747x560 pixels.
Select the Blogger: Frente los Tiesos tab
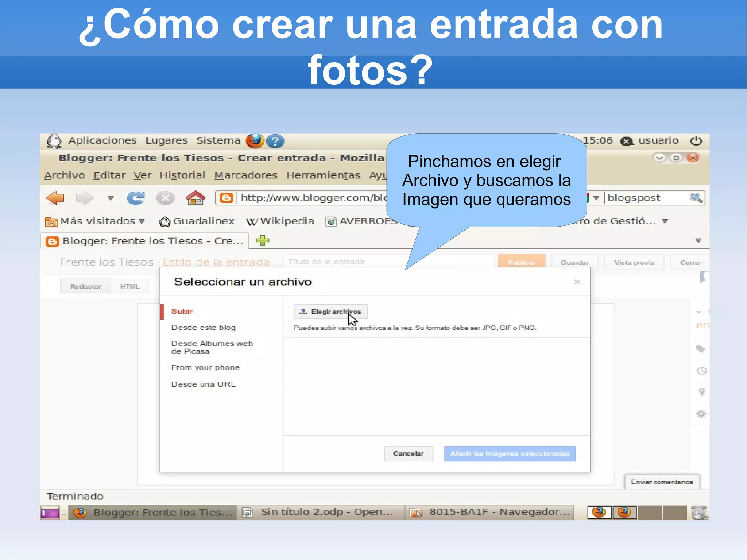click(x=145, y=241)
